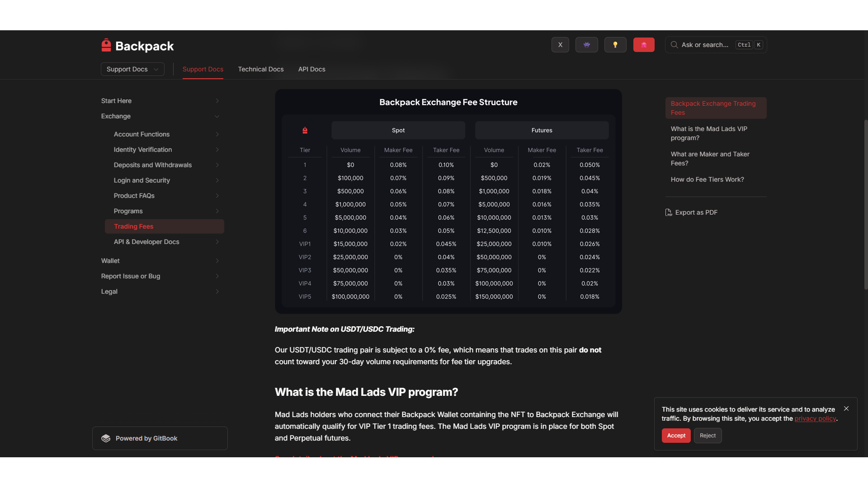Expand API & Developer Docs chevron

tap(217, 242)
